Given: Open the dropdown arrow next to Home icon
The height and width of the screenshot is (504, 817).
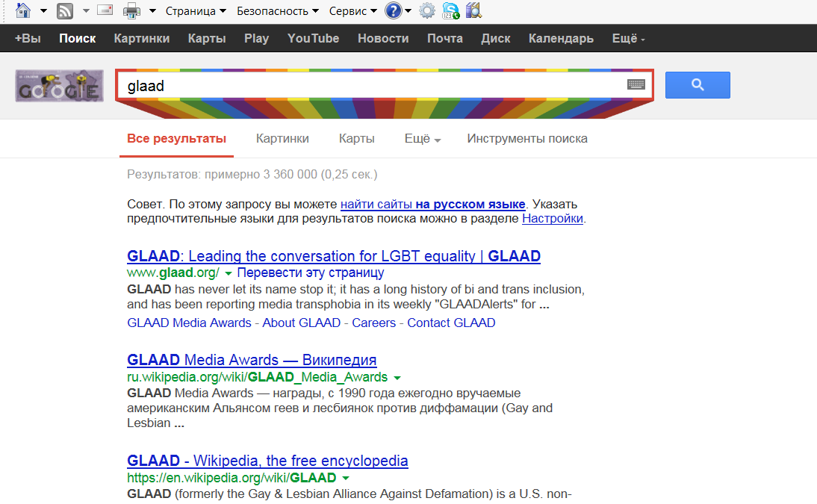Looking at the screenshot, I should coord(44,11).
